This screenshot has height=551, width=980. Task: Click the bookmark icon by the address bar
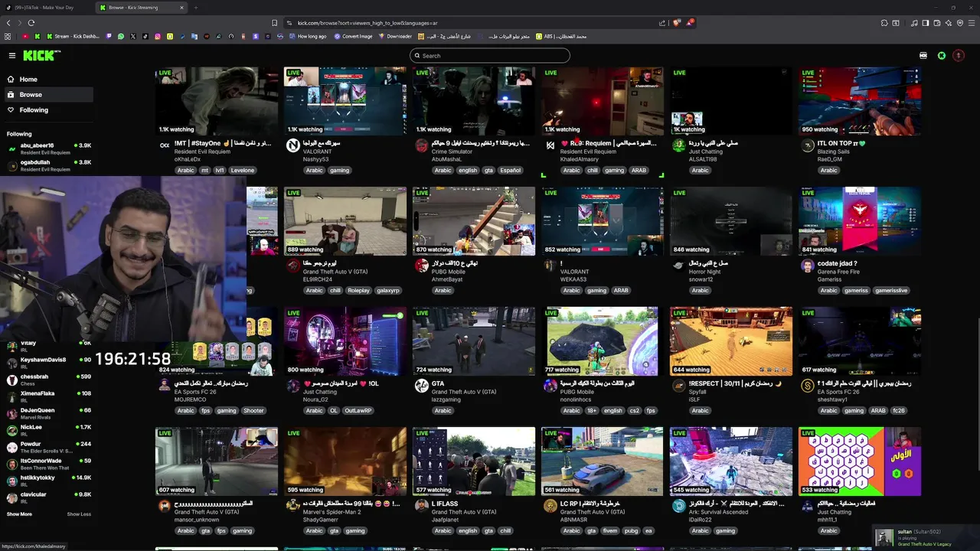(x=275, y=23)
